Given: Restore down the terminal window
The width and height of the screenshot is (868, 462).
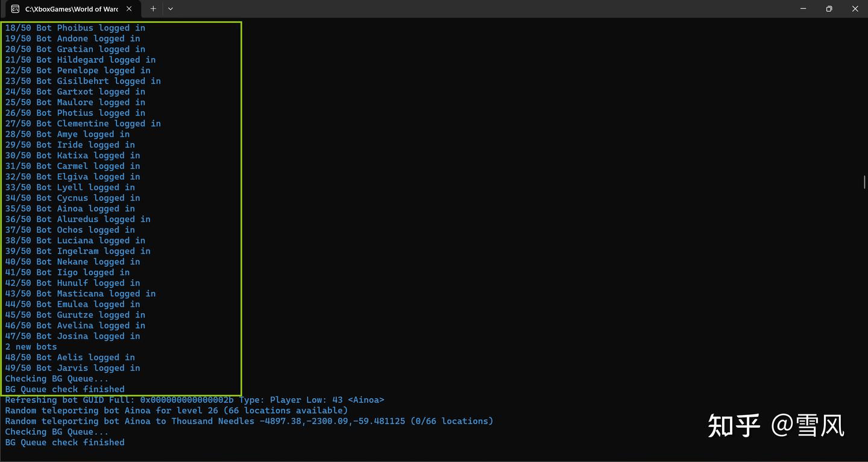Looking at the screenshot, I should (829, 9).
